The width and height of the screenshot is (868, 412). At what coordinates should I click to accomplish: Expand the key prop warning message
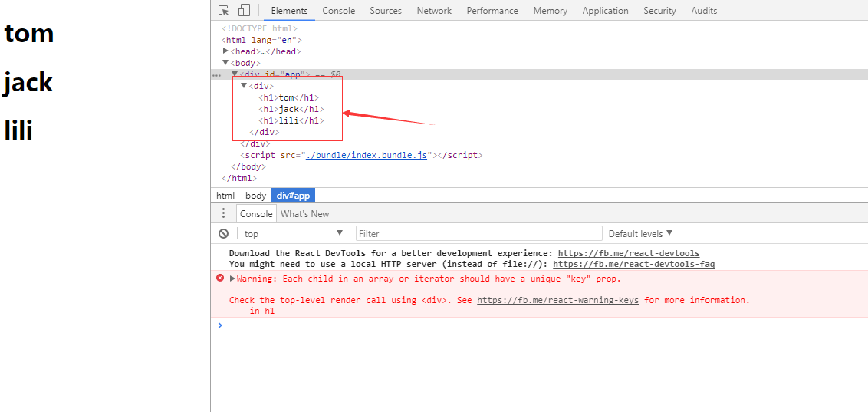click(232, 278)
